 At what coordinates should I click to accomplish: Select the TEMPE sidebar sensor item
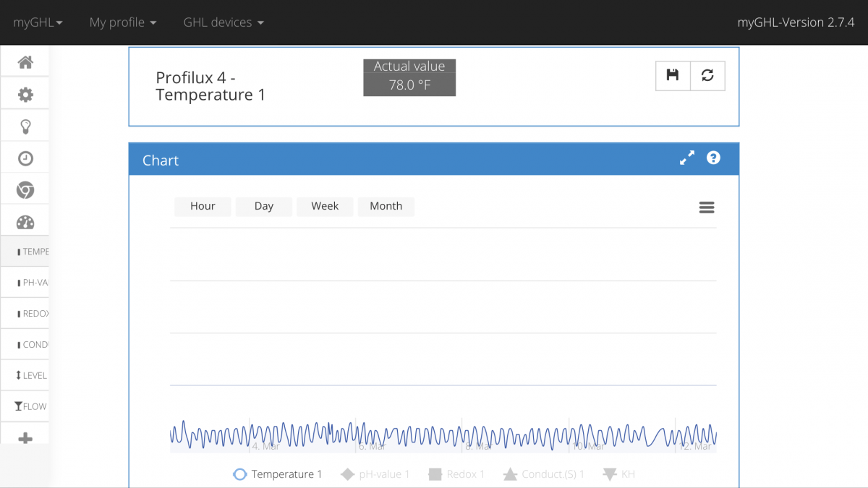point(25,252)
